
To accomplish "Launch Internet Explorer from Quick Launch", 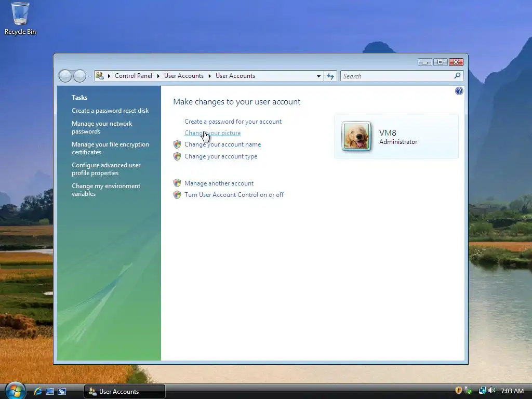I will tap(38, 391).
